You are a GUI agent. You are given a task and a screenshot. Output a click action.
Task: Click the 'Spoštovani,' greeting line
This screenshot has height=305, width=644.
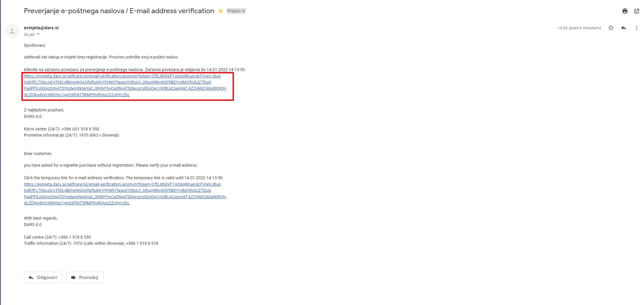tap(35, 45)
